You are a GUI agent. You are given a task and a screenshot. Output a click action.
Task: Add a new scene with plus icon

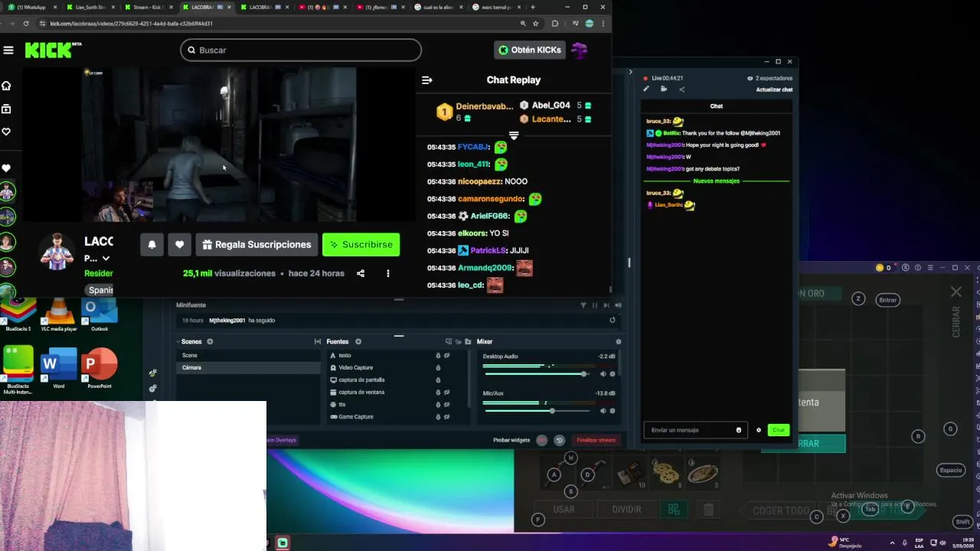[x=210, y=341]
